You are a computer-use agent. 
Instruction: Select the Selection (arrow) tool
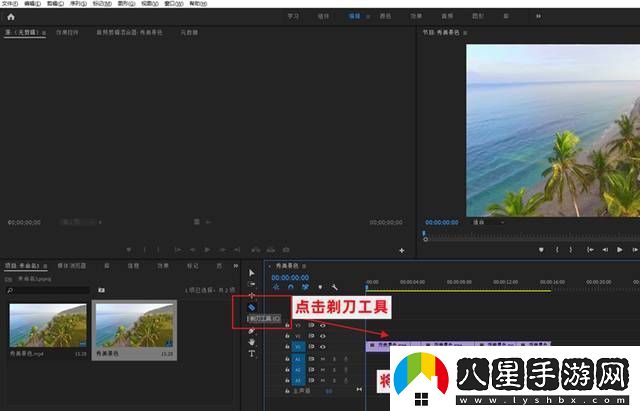[x=252, y=273]
